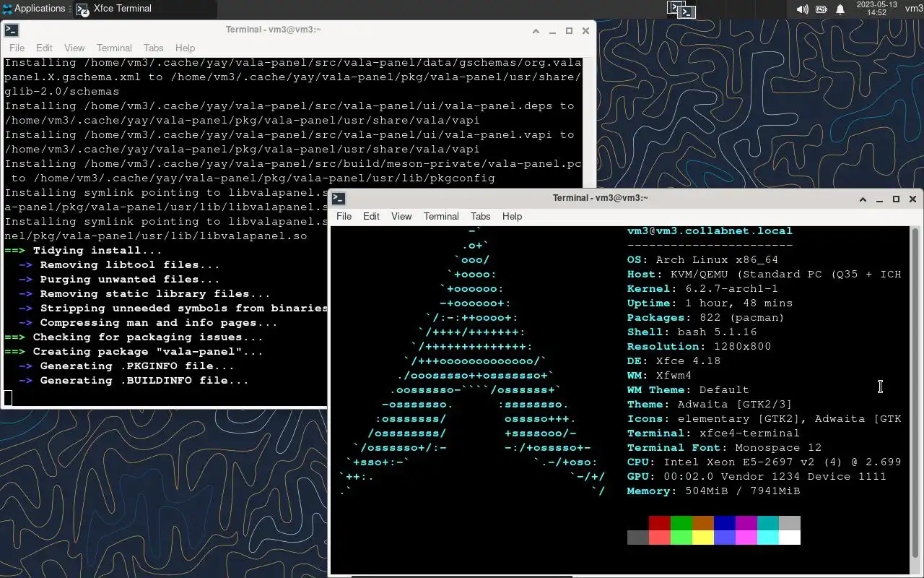Open Terminal menu in front terminal window
The height and width of the screenshot is (578, 924).
tap(441, 216)
